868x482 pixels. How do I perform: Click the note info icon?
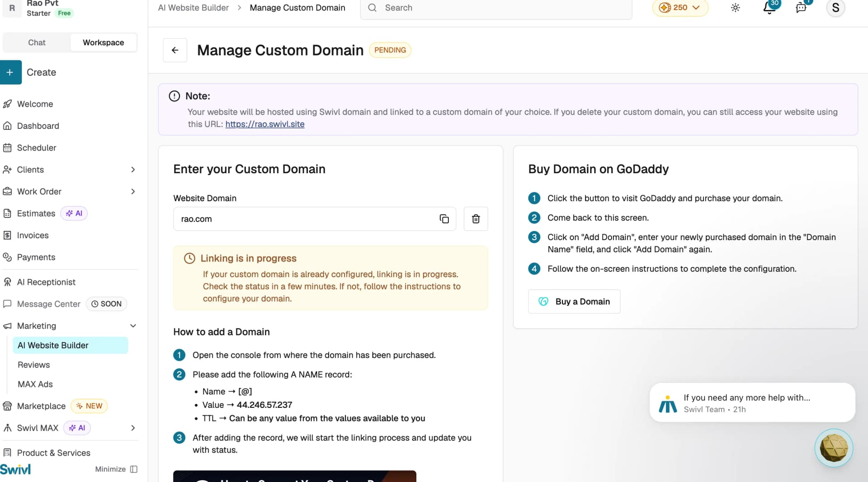(174, 96)
